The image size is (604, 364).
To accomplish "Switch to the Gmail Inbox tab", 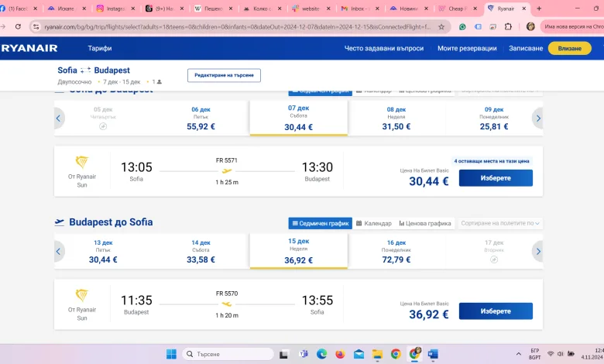I will (360, 9).
